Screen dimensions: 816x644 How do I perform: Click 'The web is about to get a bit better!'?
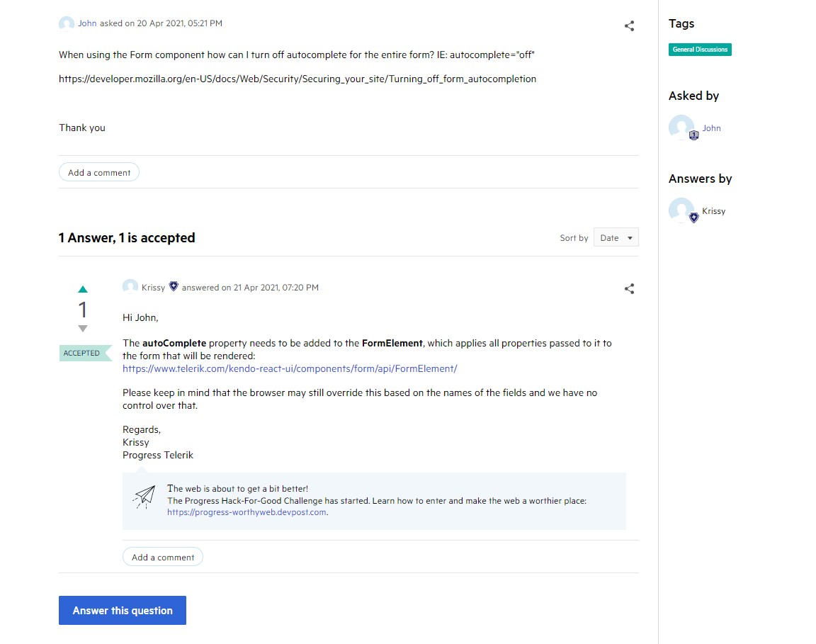pos(237,488)
